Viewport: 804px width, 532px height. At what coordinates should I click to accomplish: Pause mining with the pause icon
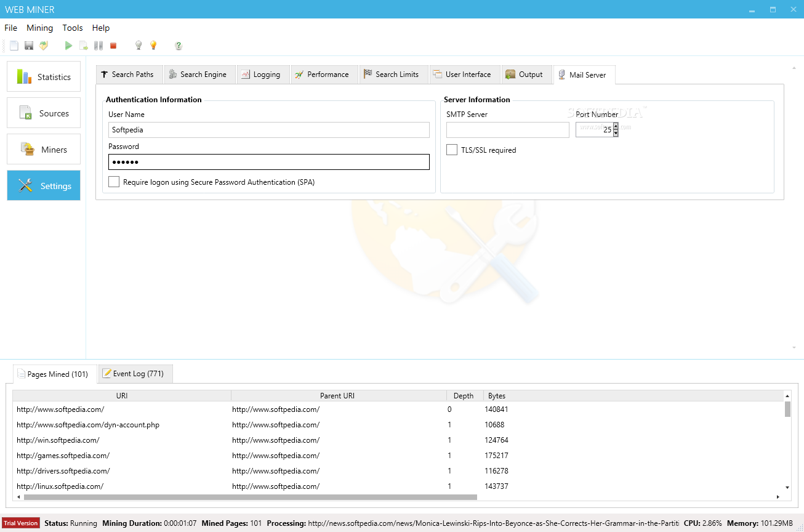[98, 46]
